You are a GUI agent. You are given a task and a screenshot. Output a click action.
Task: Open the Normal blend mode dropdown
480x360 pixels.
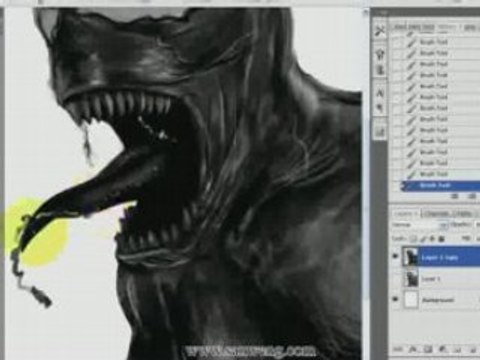point(420,225)
